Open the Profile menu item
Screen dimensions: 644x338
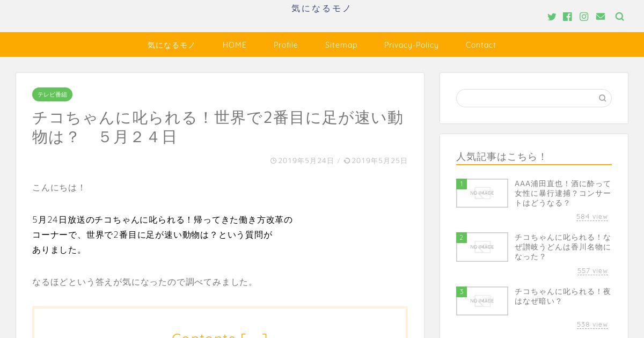[286, 45]
